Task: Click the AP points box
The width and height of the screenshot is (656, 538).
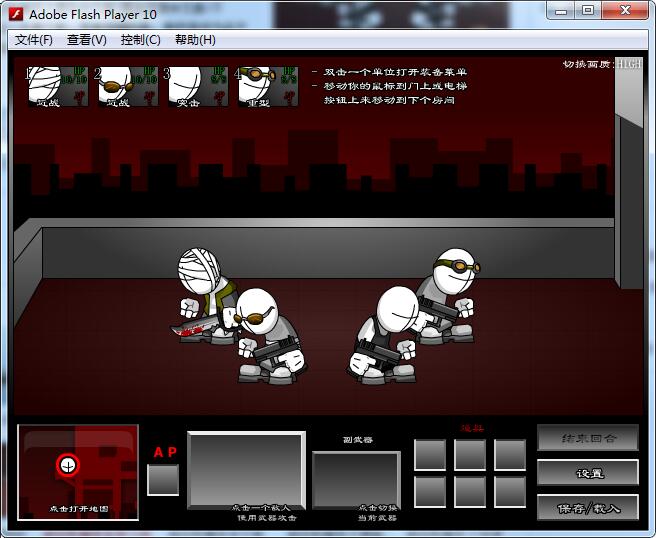Action: point(163,480)
